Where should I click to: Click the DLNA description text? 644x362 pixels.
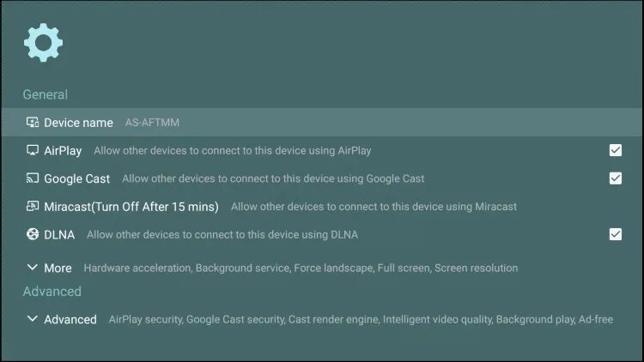(222, 234)
